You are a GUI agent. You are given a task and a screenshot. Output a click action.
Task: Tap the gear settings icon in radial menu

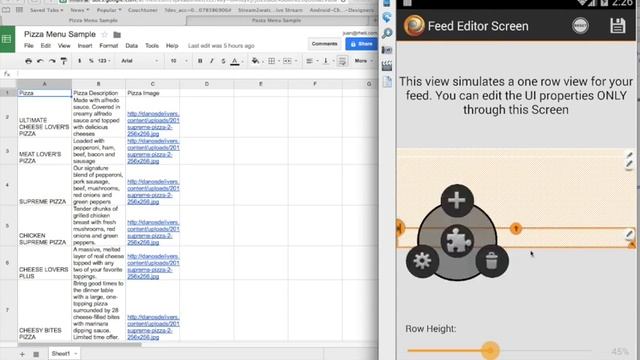[422, 261]
